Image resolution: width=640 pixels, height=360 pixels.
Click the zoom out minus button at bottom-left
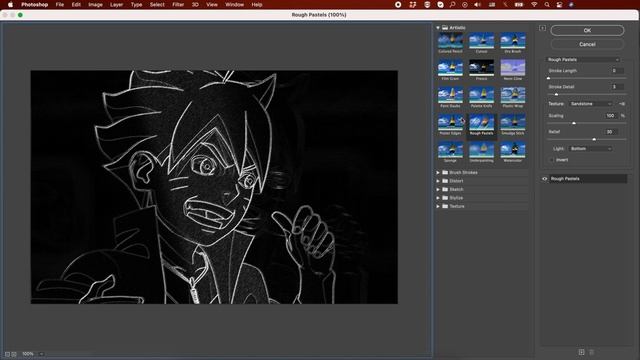7,354
